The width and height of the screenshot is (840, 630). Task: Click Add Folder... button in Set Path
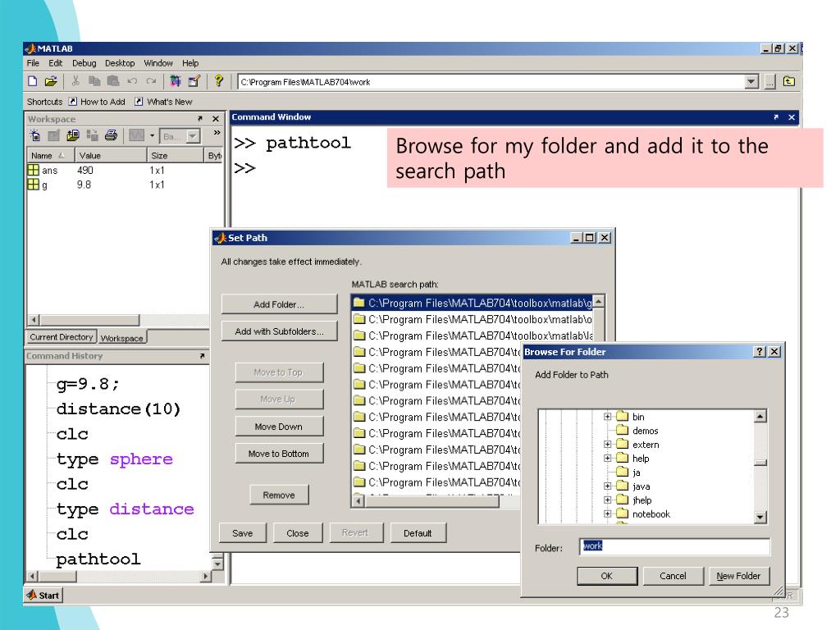pyautogui.click(x=279, y=304)
